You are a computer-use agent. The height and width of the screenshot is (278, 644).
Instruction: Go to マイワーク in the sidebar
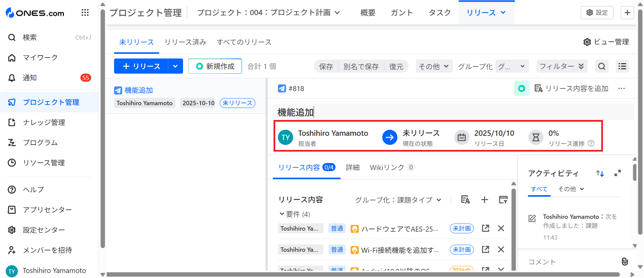tap(49, 57)
